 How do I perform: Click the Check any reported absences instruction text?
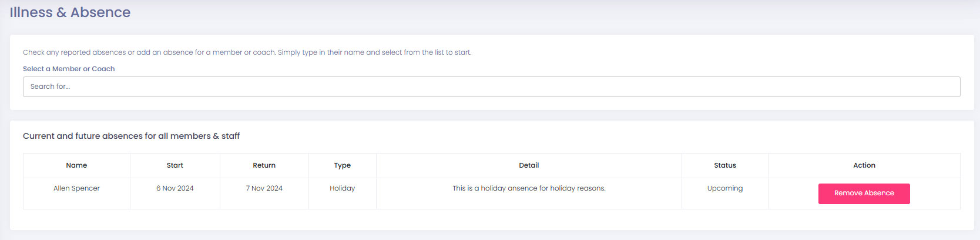coord(247,52)
